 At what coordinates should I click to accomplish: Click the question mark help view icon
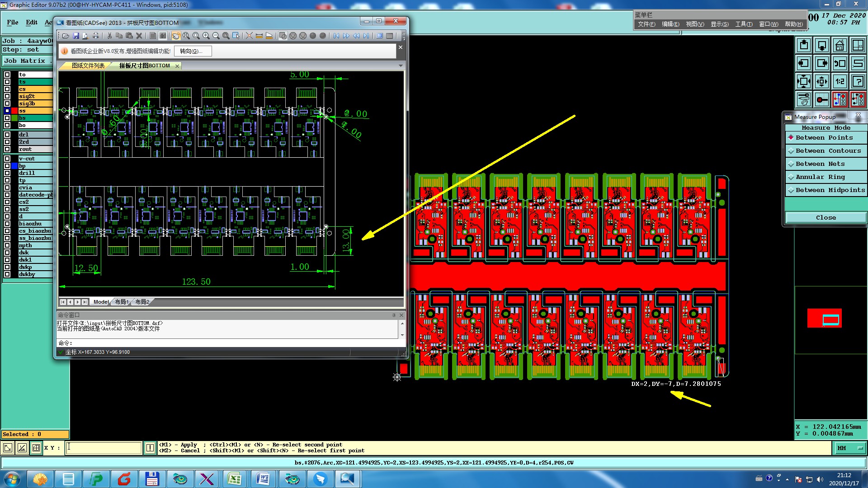858,81
